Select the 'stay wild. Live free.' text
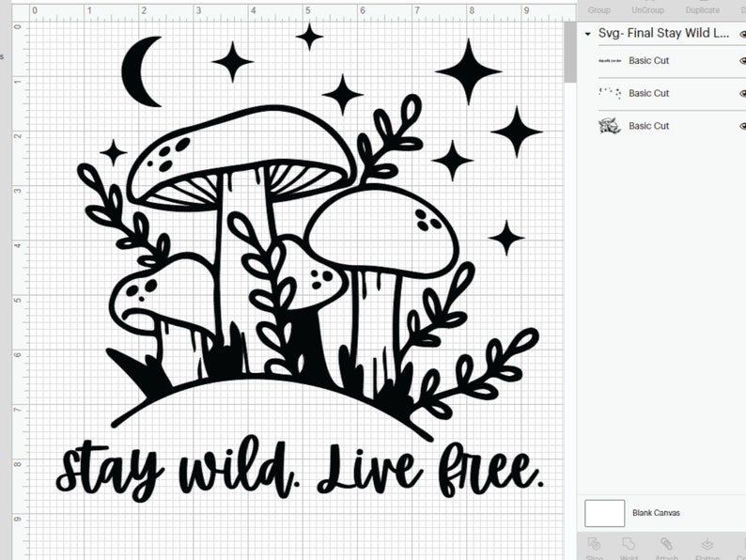This screenshot has height=560, width=746. pyautogui.click(x=299, y=469)
